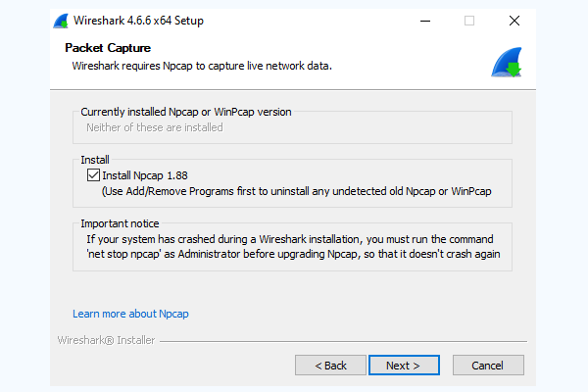Cancel the Wireshark installation
This screenshot has height=392, width=588.
488,365
